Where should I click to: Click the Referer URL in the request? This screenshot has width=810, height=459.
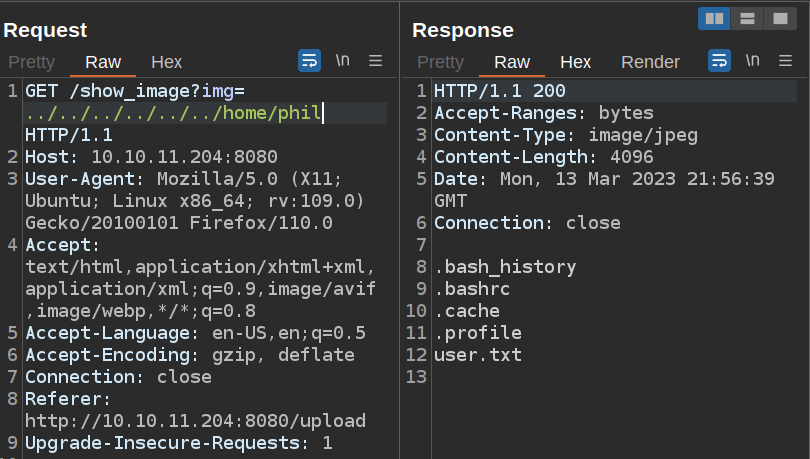pyautogui.click(x=195, y=420)
